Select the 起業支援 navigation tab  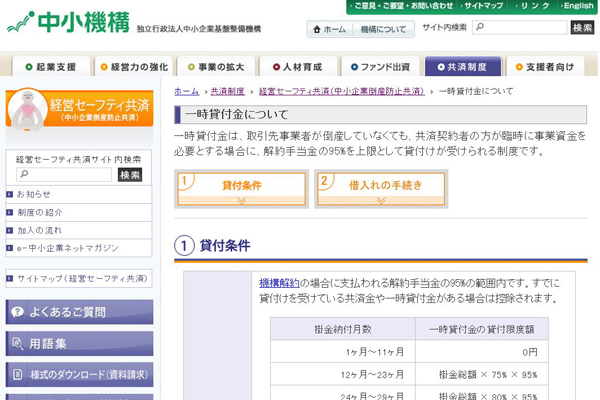(x=49, y=67)
